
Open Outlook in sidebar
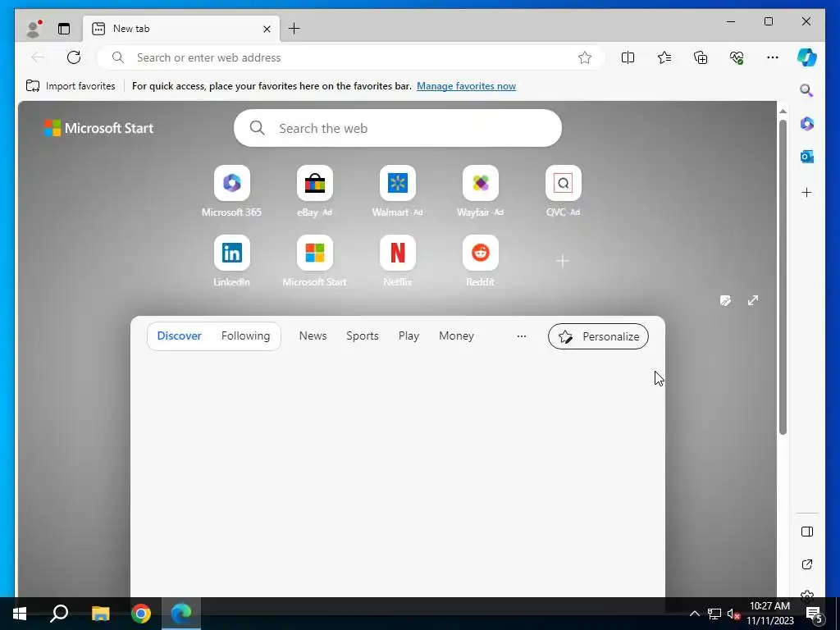(807, 157)
